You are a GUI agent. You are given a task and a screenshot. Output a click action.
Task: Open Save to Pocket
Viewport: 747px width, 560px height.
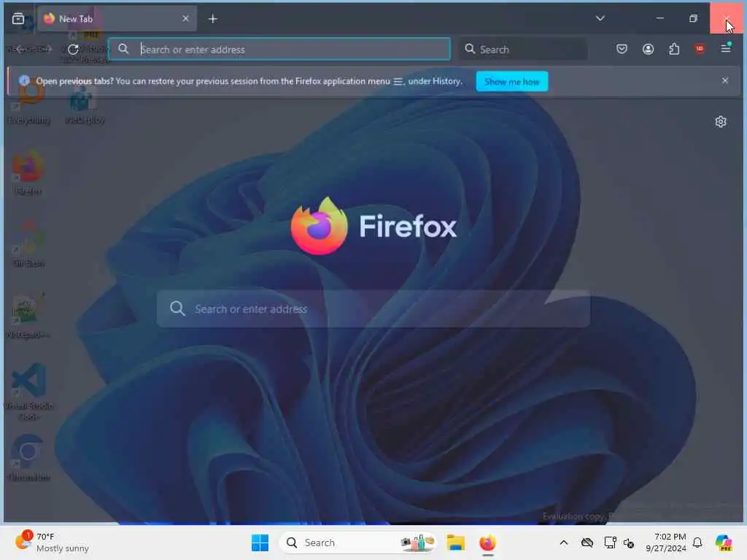tap(622, 49)
